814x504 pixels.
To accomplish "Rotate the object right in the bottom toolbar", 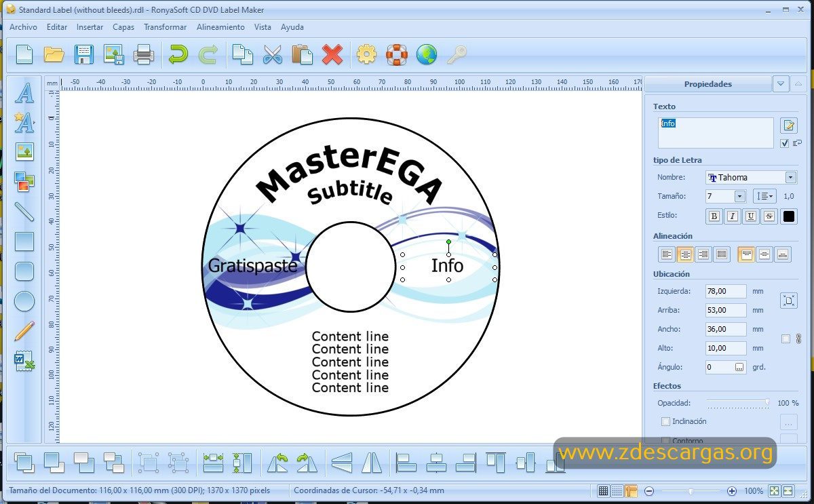I will tap(307, 463).
